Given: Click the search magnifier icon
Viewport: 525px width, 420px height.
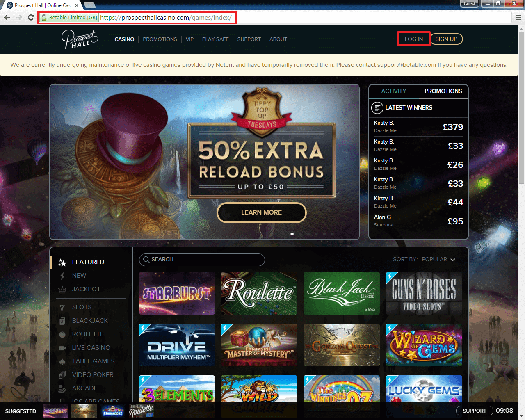Looking at the screenshot, I should pyautogui.click(x=146, y=260).
